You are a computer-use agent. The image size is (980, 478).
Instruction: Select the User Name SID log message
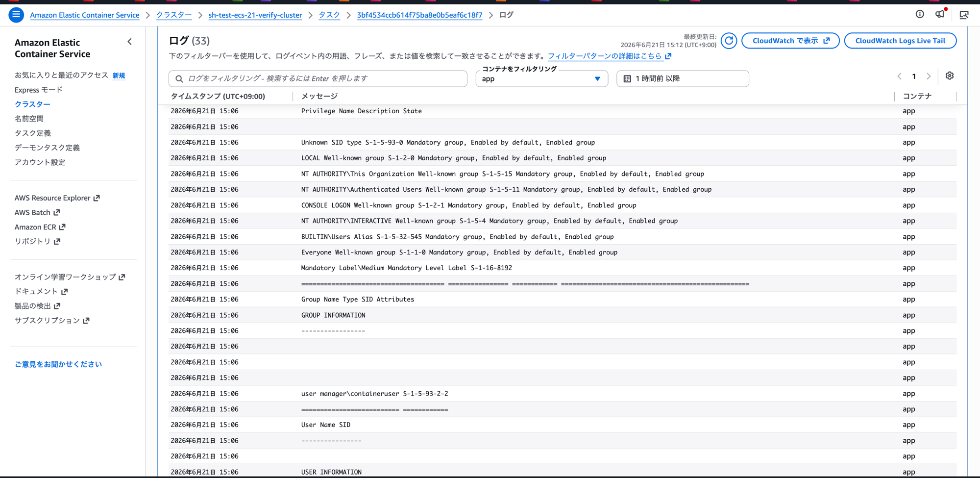tap(326, 425)
